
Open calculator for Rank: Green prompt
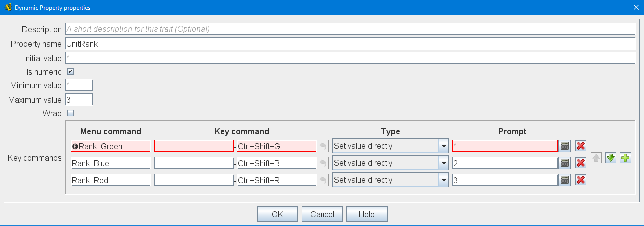click(x=565, y=146)
